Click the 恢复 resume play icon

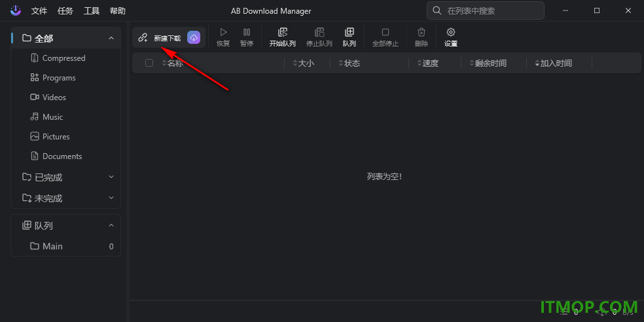[x=223, y=32]
